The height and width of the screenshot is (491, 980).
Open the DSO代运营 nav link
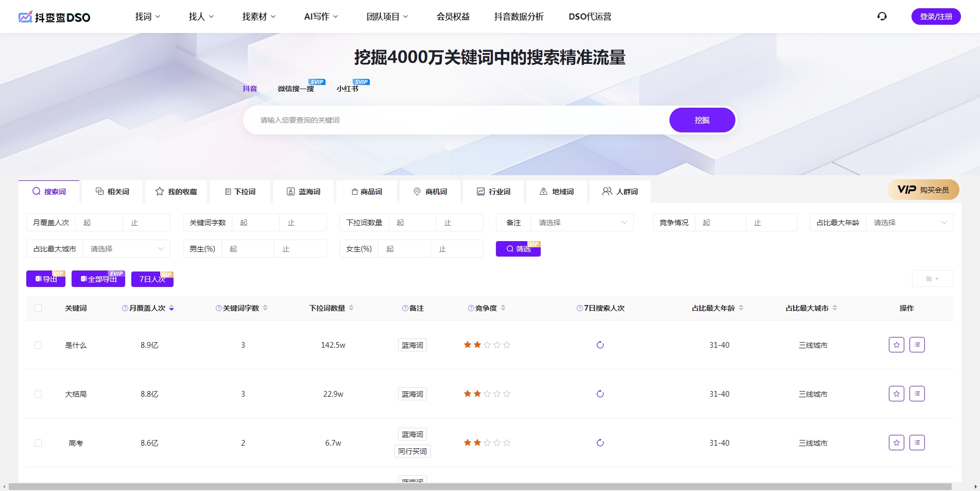tap(590, 16)
